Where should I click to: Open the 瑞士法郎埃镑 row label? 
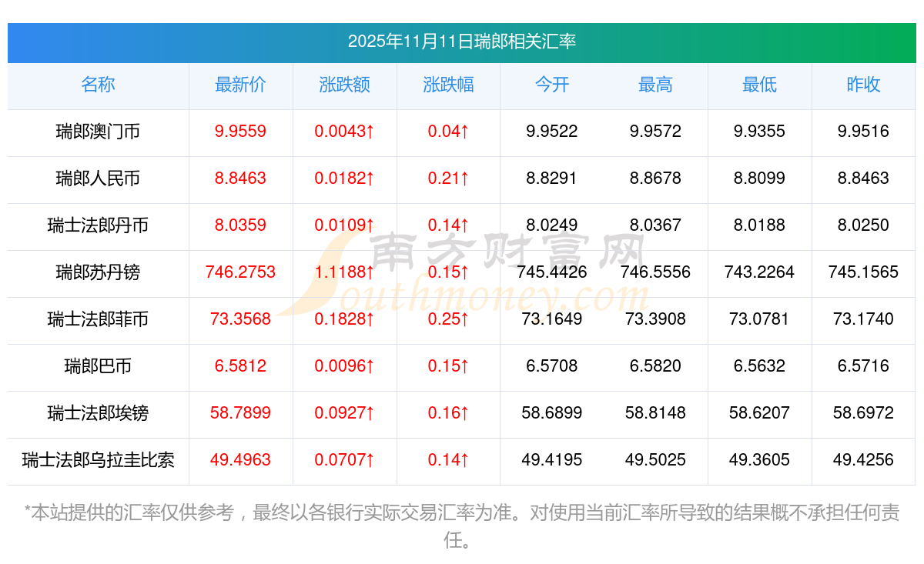click(98, 413)
